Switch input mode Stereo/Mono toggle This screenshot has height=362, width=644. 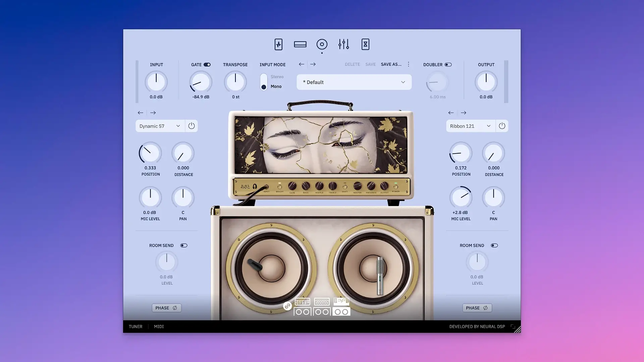point(264,82)
